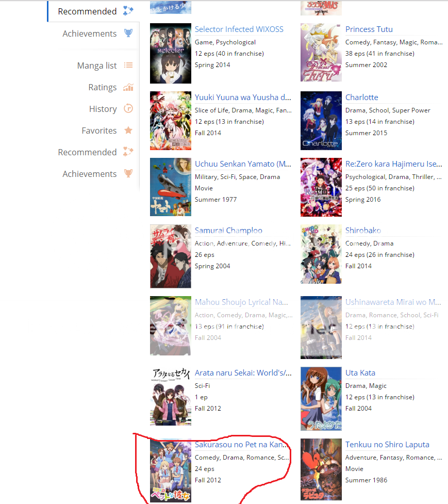Click the Uta Kata cover thumbnail
The height and width of the screenshot is (504, 448).
321,399
